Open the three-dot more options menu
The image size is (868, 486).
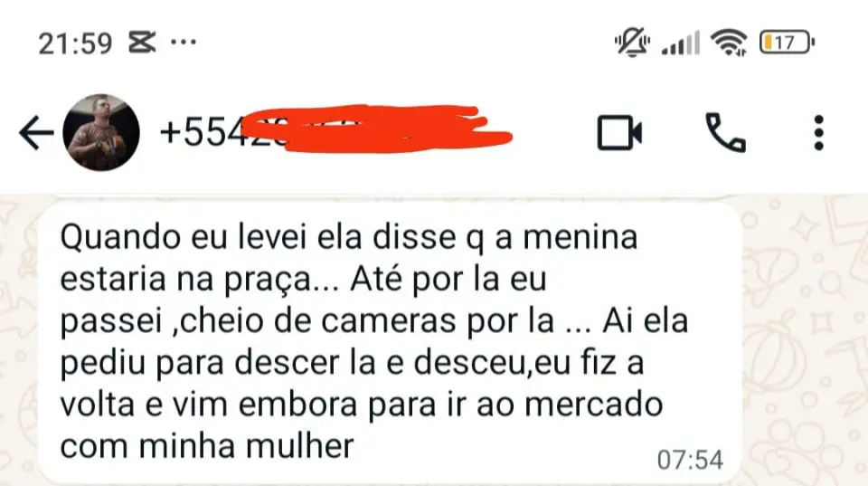coord(819,133)
